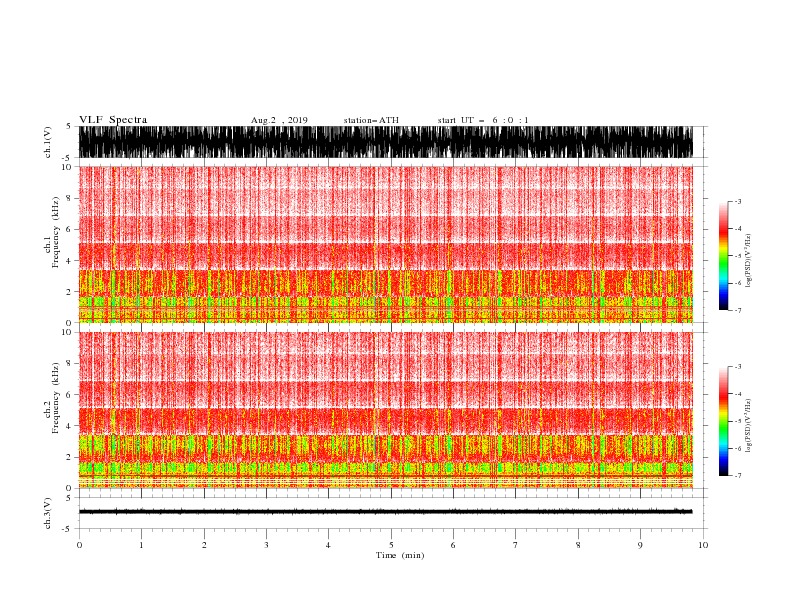The height and width of the screenshot is (612, 792).
Task: Click the '-3' tick on the ch.1 color bar
Action: [x=738, y=201]
